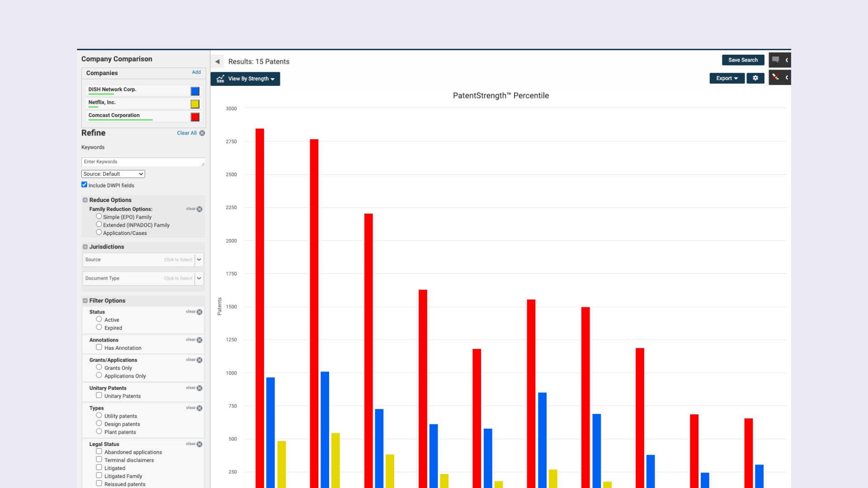Click the Save Search button
868x488 pixels.
coord(743,60)
